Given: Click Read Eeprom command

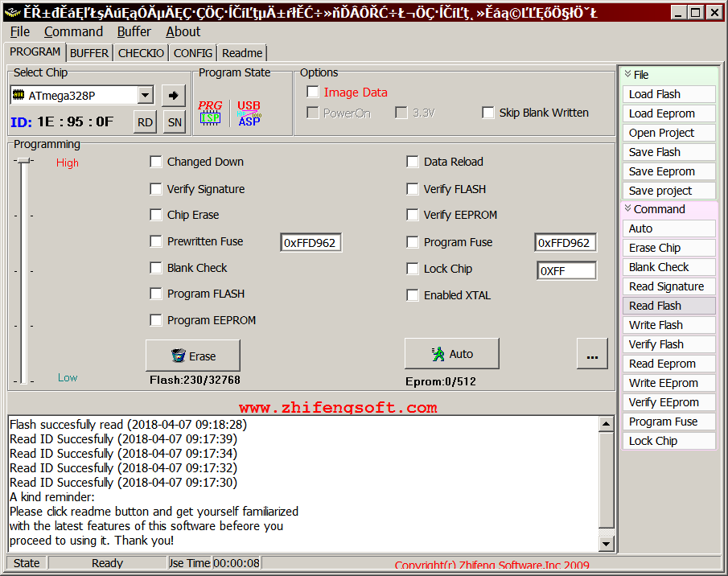Looking at the screenshot, I should [668, 364].
